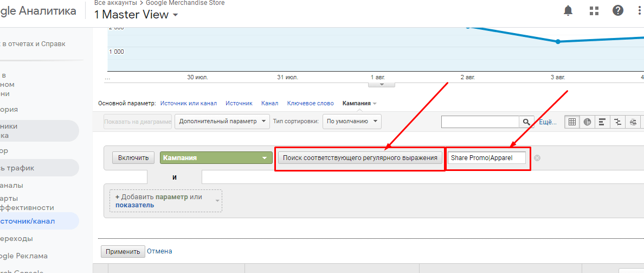
Task: Select the comparison view icon
Action: (x=617, y=122)
